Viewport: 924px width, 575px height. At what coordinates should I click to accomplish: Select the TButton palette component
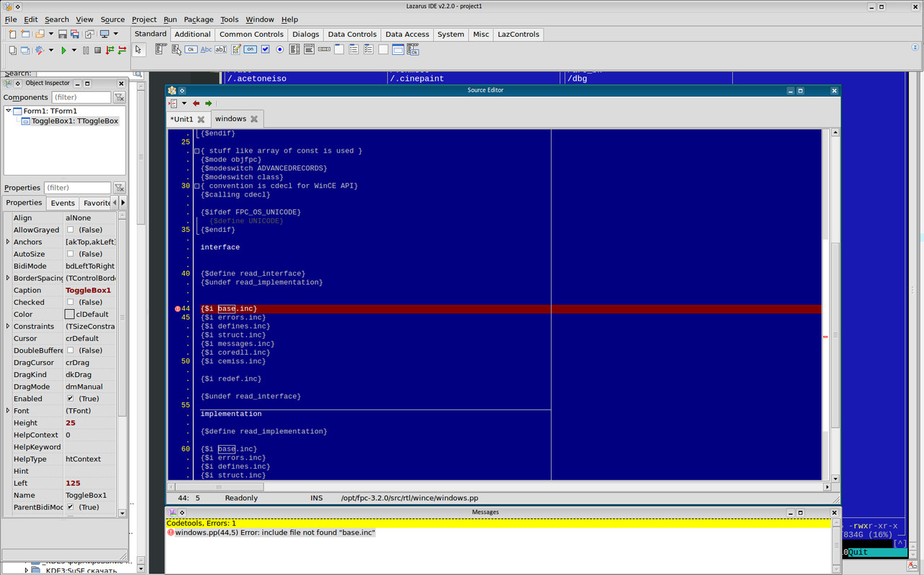pyautogui.click(x=191, y=49)
